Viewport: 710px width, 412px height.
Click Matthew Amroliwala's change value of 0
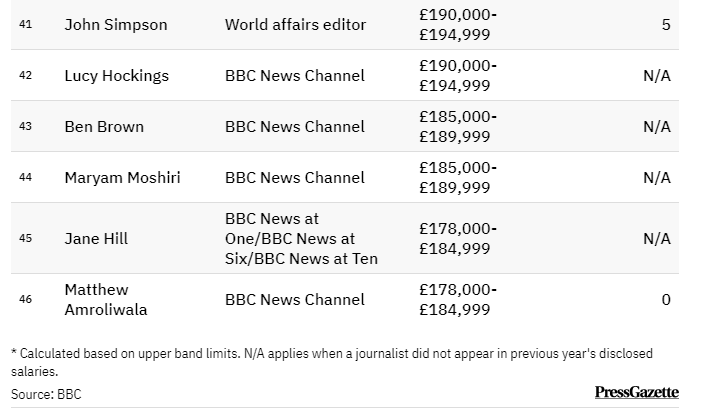665,299
